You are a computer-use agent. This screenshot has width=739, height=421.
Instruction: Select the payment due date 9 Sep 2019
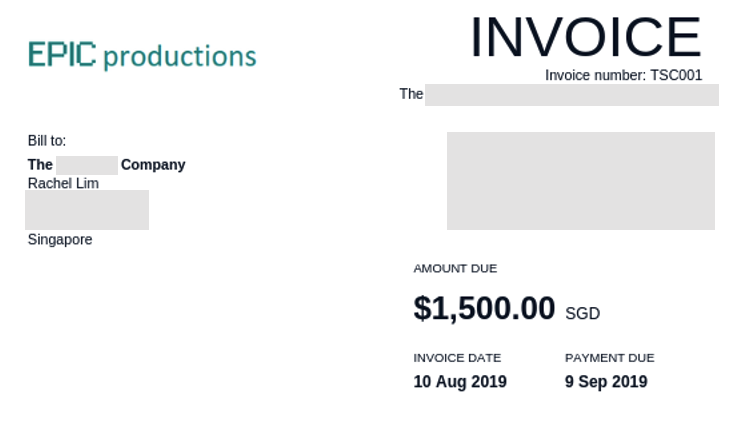(x=606, y=382)
